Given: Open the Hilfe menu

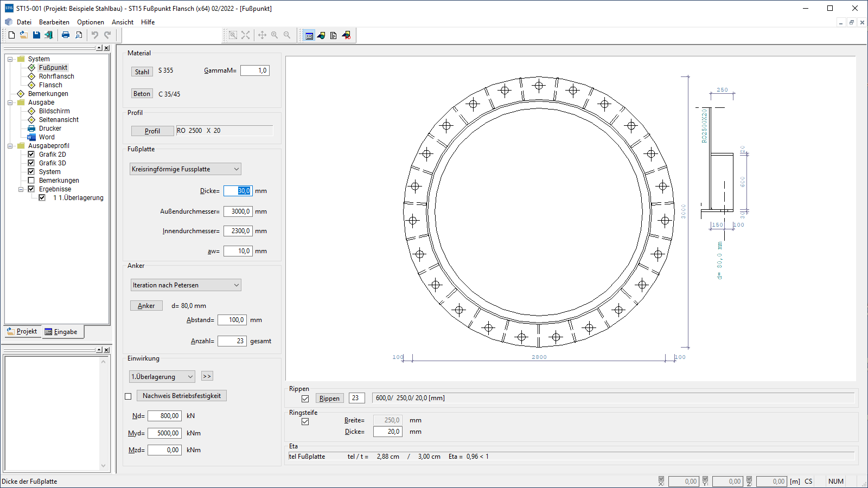Looking at the screenshot, I should coord(148,22).
